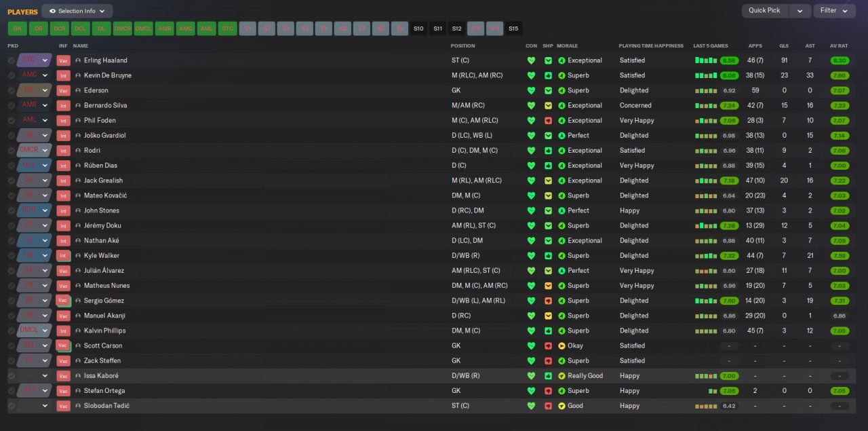Select the S15 substitute slot chip
Viewport: 868px width, 431px height.
pyautogui.click(x=513, y=29)
